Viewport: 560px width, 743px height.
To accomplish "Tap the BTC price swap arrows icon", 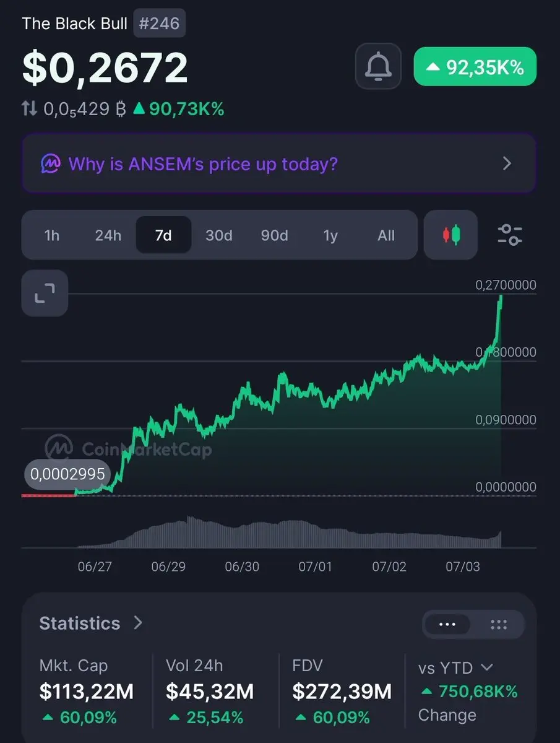I will pyautogui.click(x=30, y=110).
